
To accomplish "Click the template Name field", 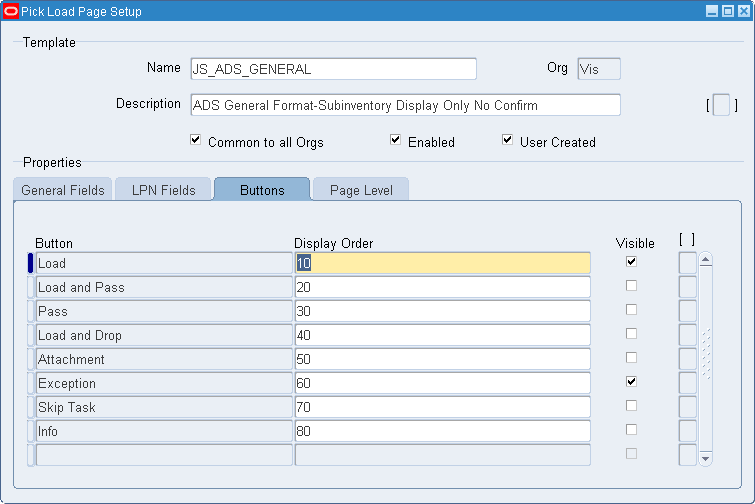I will [x=333, y=69].
